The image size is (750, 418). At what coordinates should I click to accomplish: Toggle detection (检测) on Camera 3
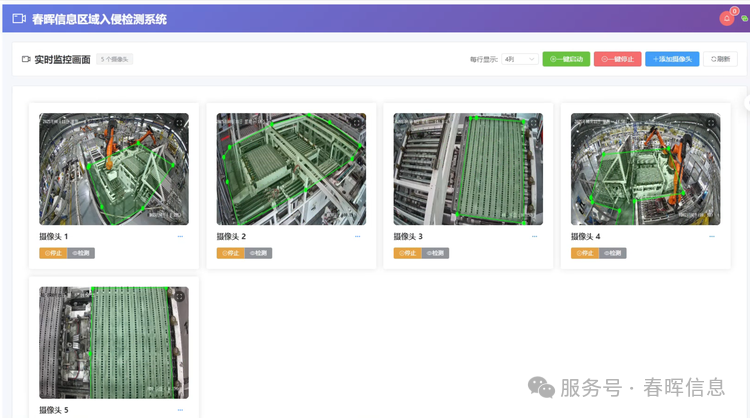point(436,253)
